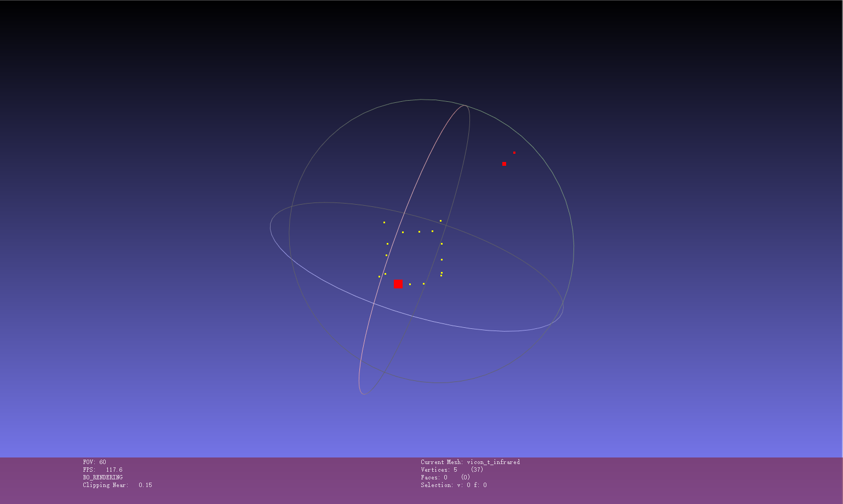843x504 pixels.
Task: Select the yellow point right beside the large red square
Action: click(410, 284)
